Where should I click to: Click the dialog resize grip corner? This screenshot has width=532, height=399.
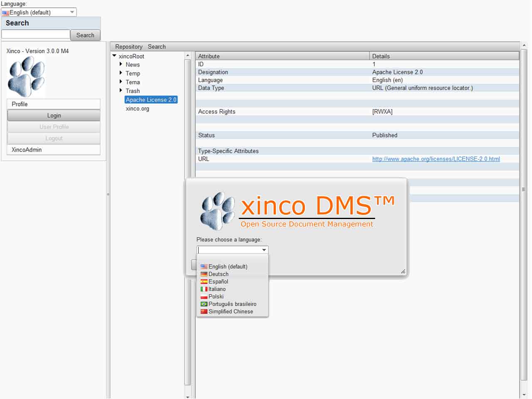403,271
